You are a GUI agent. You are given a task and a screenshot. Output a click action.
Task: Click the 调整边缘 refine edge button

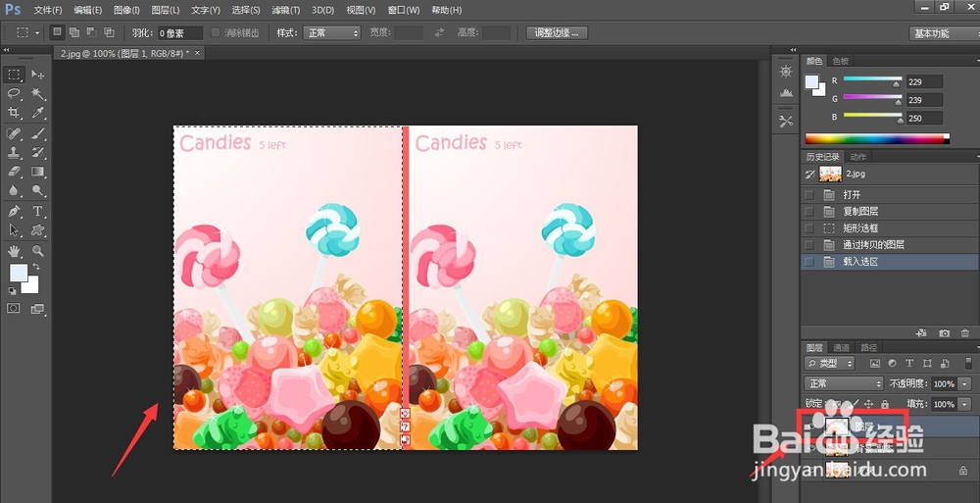pyautogui.click(x=557, y=32)
